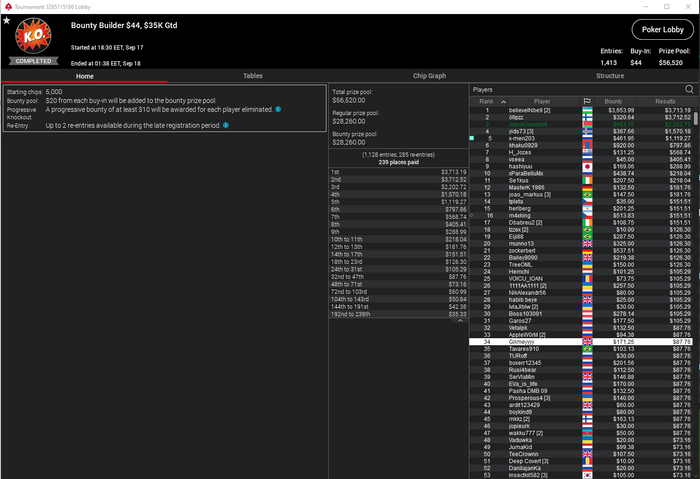Viewport: 700px width, 479px height.
Task: Maximize the tournament lobby window
Action: click(x=667, y=7)
